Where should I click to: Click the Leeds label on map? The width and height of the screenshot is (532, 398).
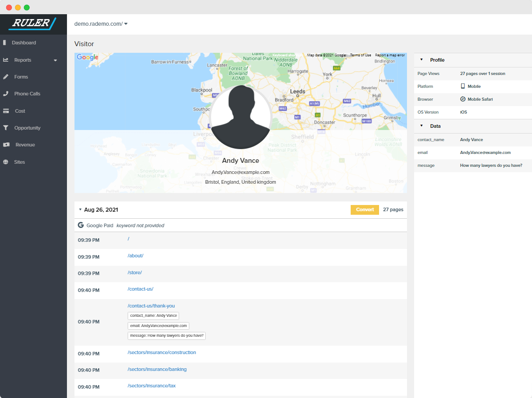(297, 91)
